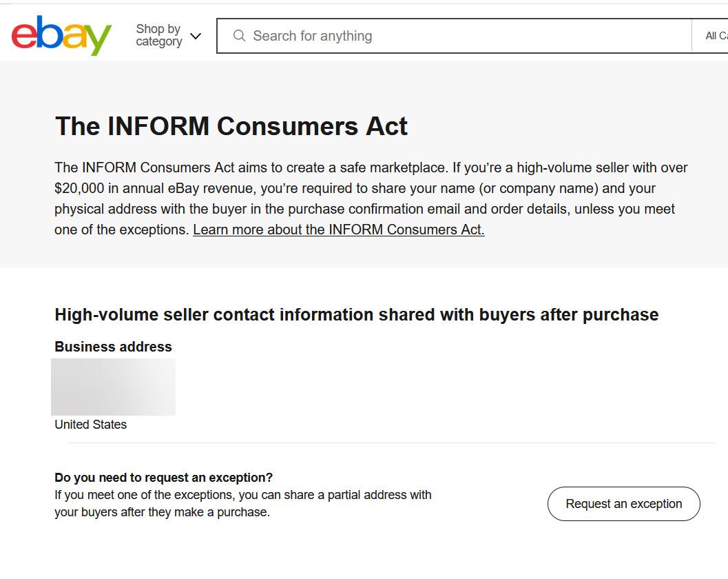Click the INFORM Consumers Act page title
Image resolution: width=728 pixels, height=579 pixels.
pos(231,126)
